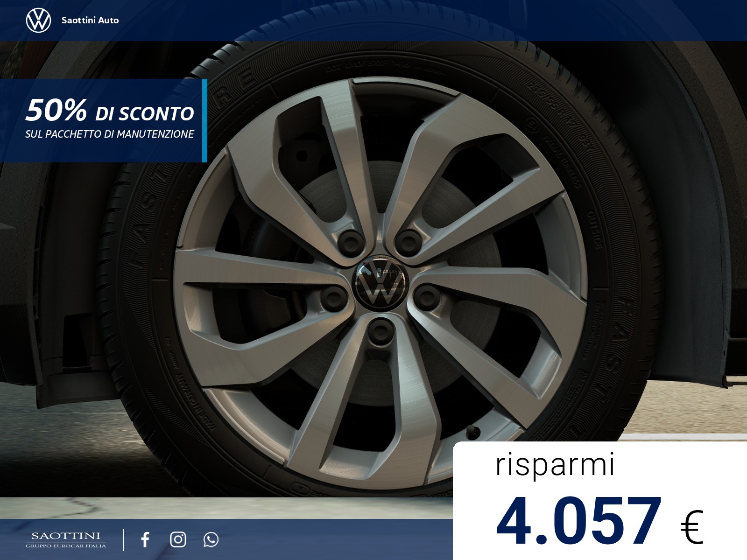Click the Volkswagen logo in header

point(38,21)
